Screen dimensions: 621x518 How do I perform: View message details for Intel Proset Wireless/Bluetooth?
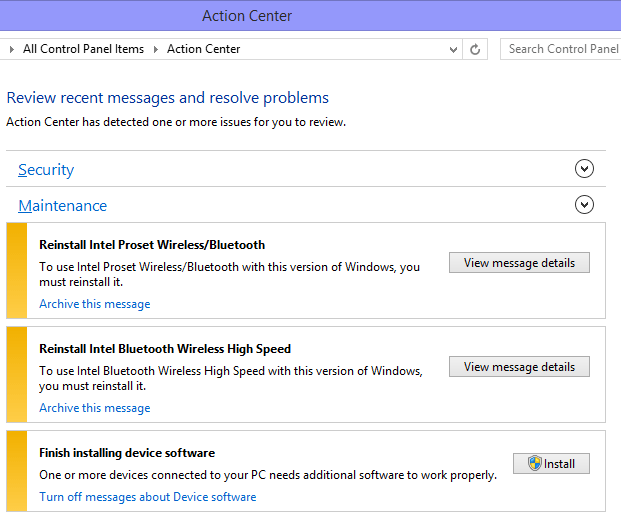point(519,263)
